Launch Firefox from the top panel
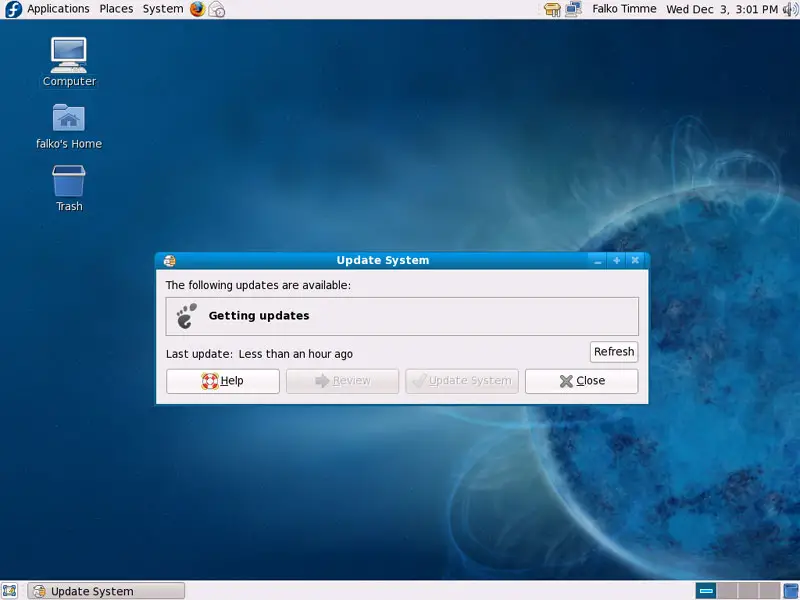Image resolution: width=800 pixels, height=600 pixels. point(197,9)
